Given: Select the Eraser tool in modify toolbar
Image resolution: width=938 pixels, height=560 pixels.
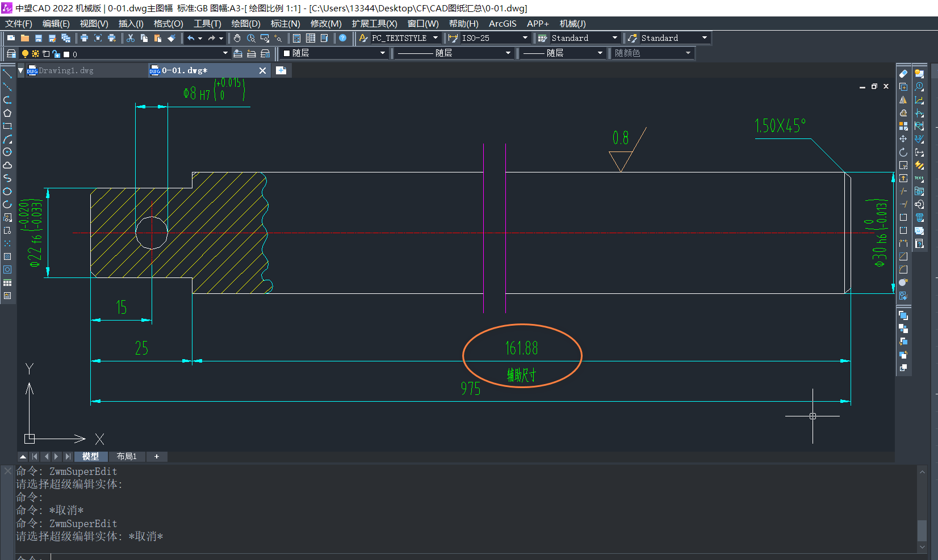Looking at the screenshot, I should tap(903, 74).
